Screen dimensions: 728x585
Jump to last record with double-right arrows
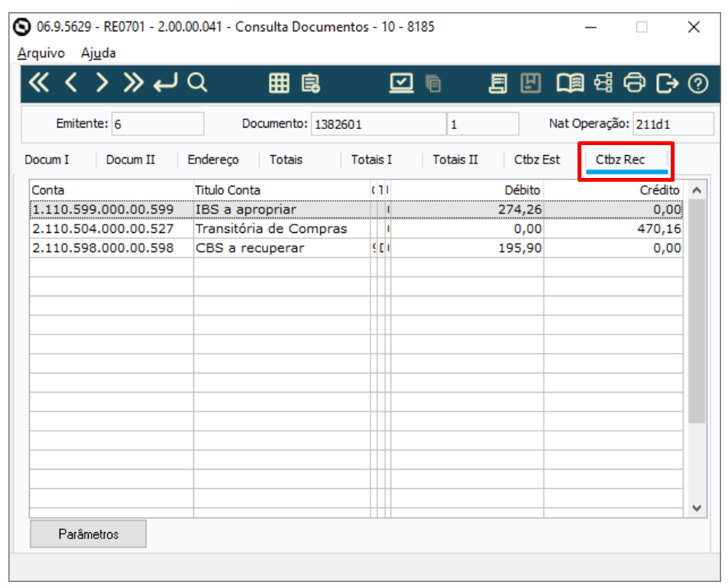coord(133,83)
